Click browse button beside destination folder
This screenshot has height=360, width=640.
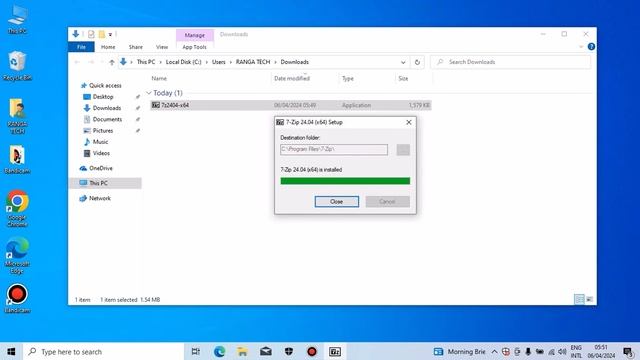click(x=403, y=150)
